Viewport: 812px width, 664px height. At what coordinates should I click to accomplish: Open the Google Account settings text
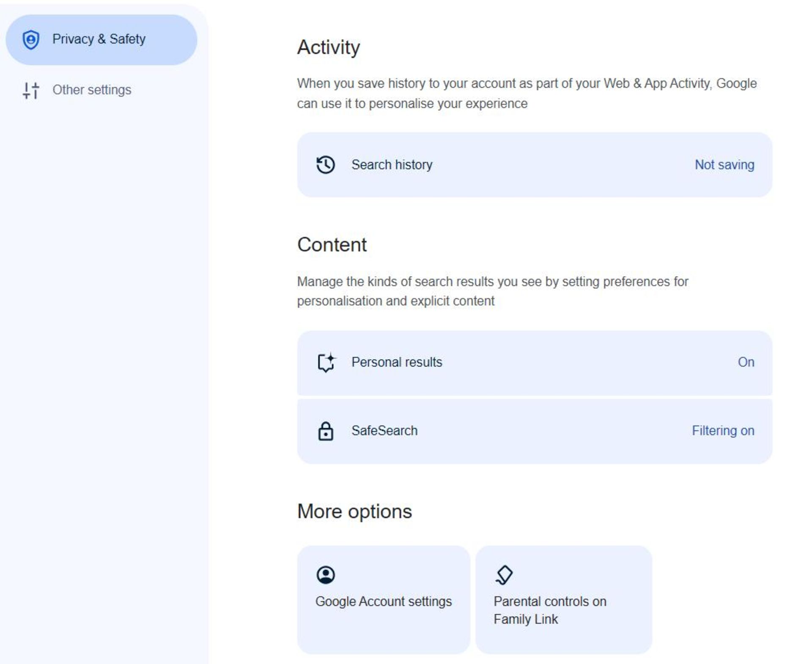pyautogui.click(x=384, y=602)
